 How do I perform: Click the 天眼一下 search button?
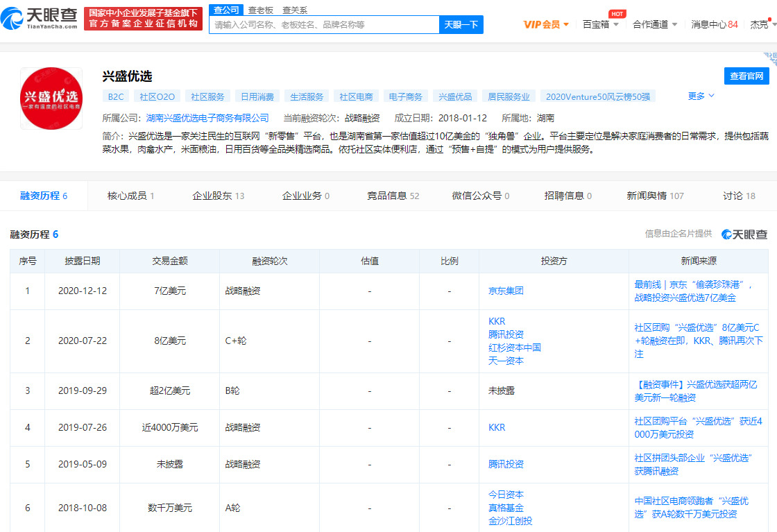(x=461, y=24)
